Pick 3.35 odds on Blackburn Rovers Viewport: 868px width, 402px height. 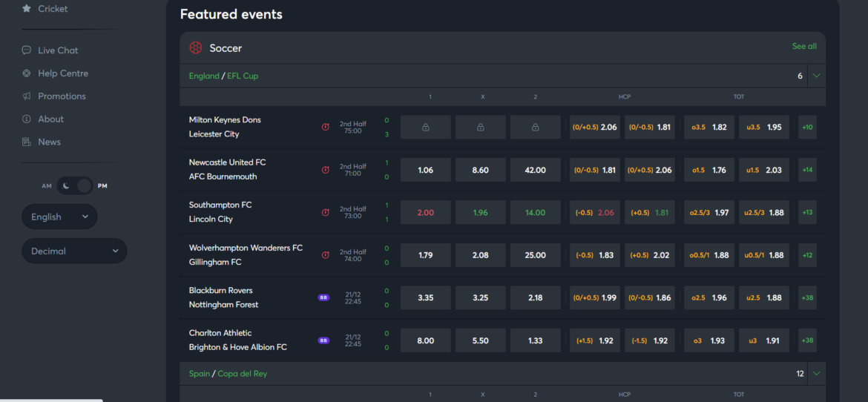(x=426, y=297)
